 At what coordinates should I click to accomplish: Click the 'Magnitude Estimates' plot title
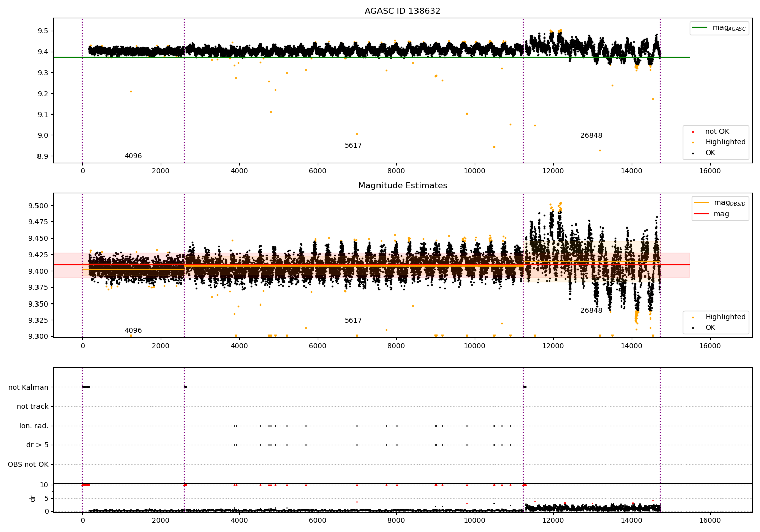[x=402, y=186]
